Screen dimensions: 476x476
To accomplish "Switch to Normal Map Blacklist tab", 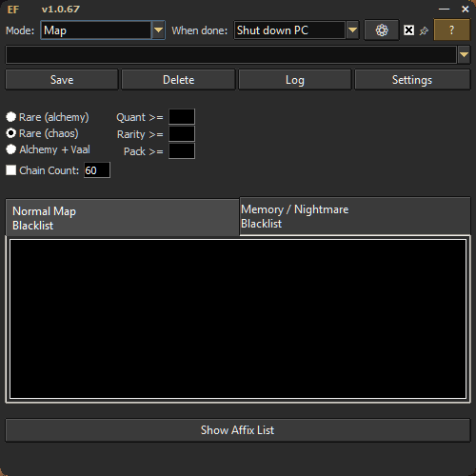I will (122, 218).
